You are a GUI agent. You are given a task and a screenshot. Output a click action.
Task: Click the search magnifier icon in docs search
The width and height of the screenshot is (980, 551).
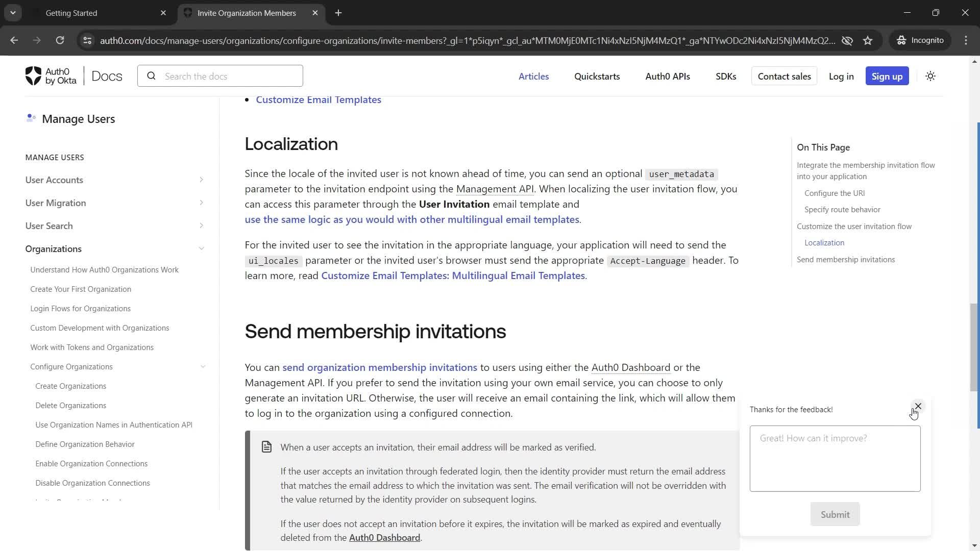tap(151, 76)
